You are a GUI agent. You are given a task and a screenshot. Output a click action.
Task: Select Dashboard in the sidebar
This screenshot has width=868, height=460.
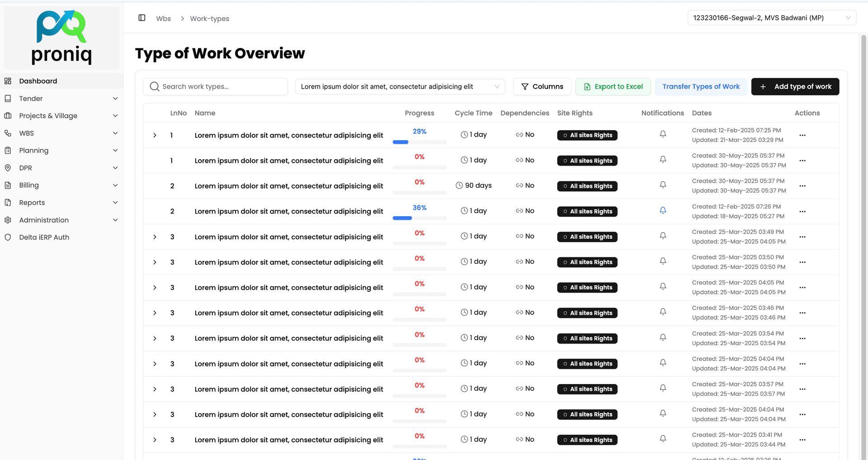38,81
